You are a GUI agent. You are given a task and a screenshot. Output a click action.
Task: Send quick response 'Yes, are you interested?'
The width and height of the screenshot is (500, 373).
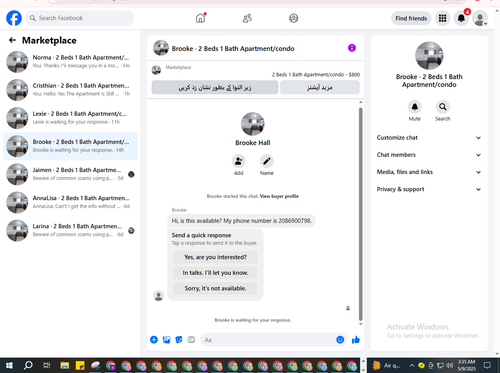(x=215, y=257)
